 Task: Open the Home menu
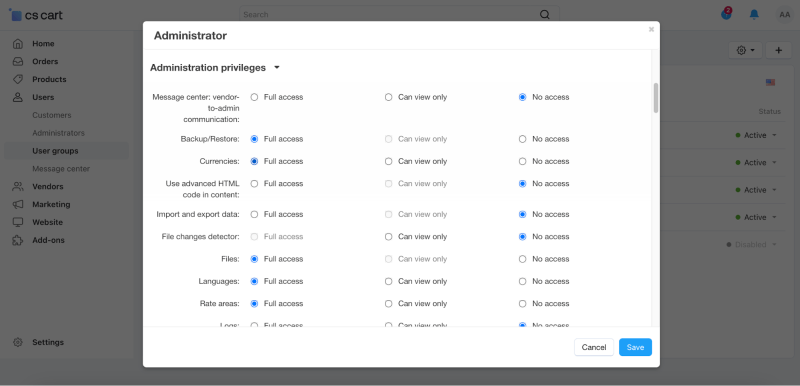pos(43,44)
